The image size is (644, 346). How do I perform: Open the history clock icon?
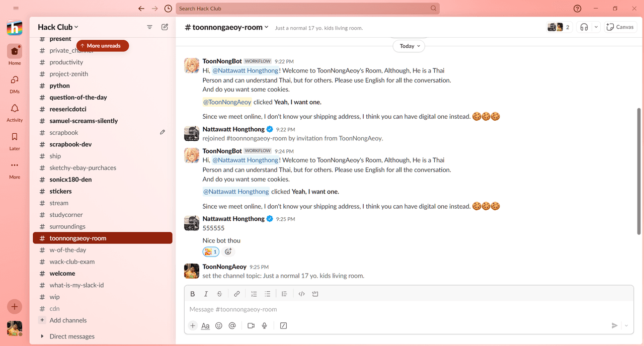click(x=168, y=9)
